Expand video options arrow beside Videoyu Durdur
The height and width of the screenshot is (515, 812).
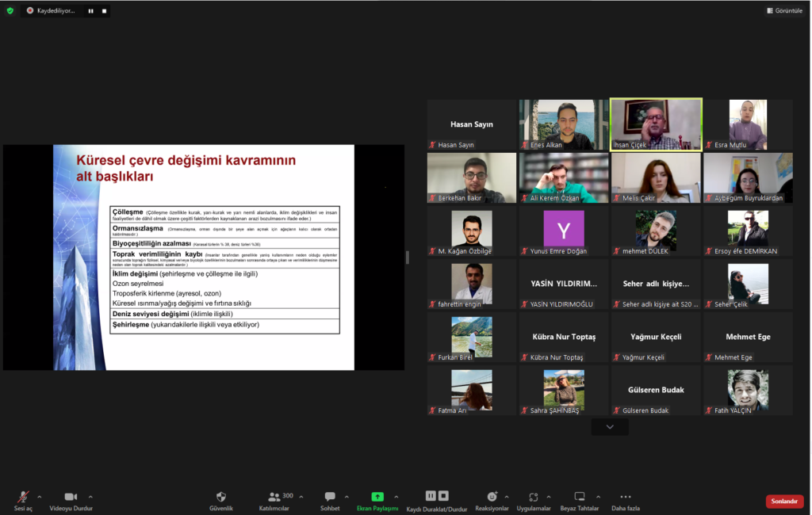90,497
